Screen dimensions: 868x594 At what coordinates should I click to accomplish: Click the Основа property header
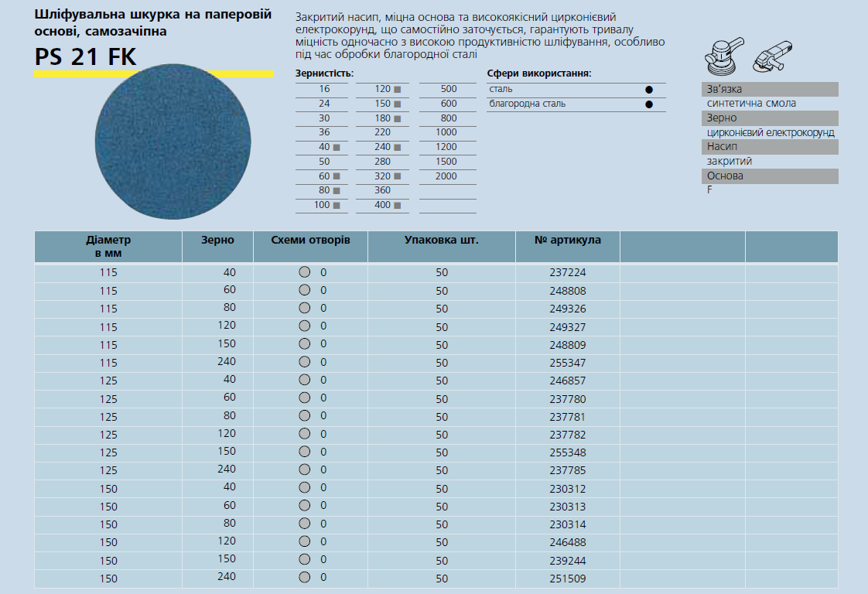(770, 176)
